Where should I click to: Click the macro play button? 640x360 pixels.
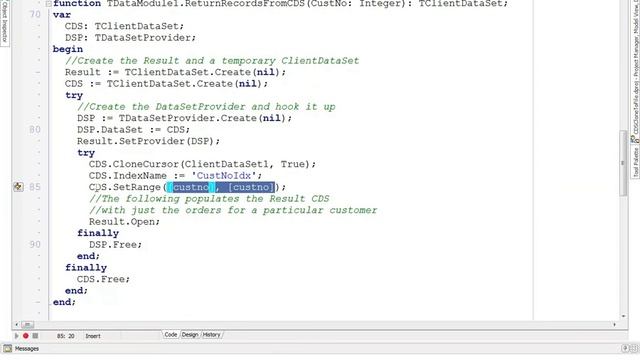click(17, 336)
